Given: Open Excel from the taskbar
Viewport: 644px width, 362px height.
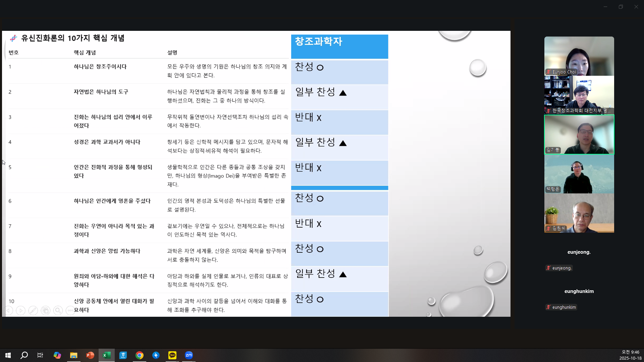Looking at the screenshot, I should click(x=107, y=355).
